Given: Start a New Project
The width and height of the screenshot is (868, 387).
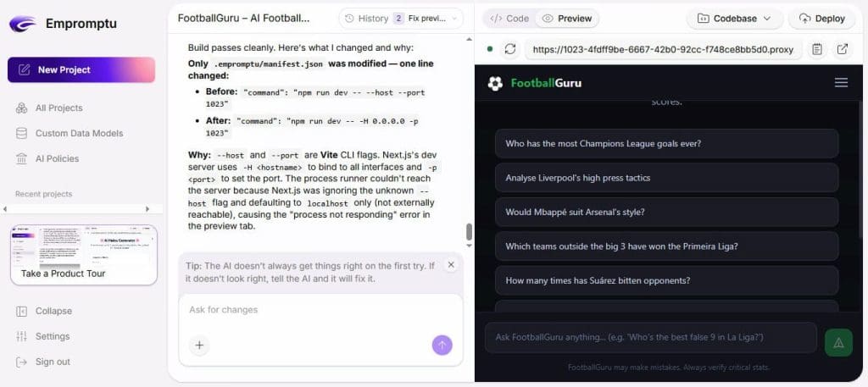Looking at the screenshot, I should pos(81,69).
